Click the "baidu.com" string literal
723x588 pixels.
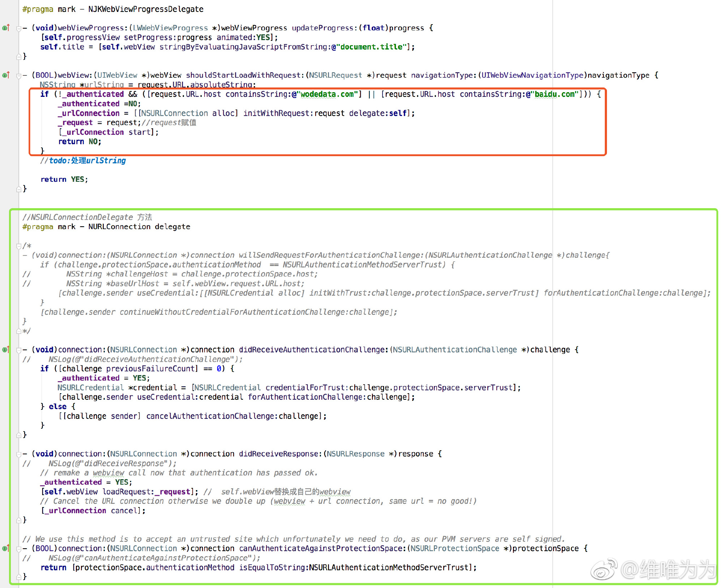click(x=555, y=94)
